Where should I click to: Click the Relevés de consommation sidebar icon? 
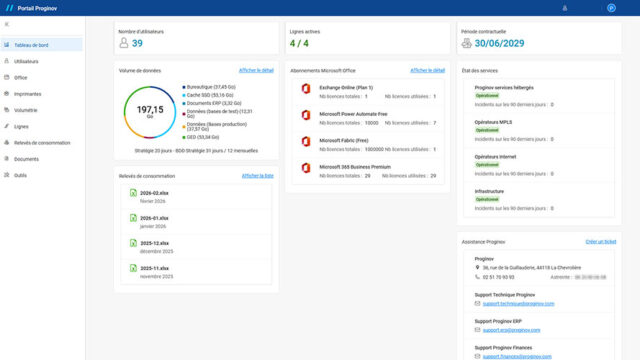pyautogui.click(x=7, y=142)
